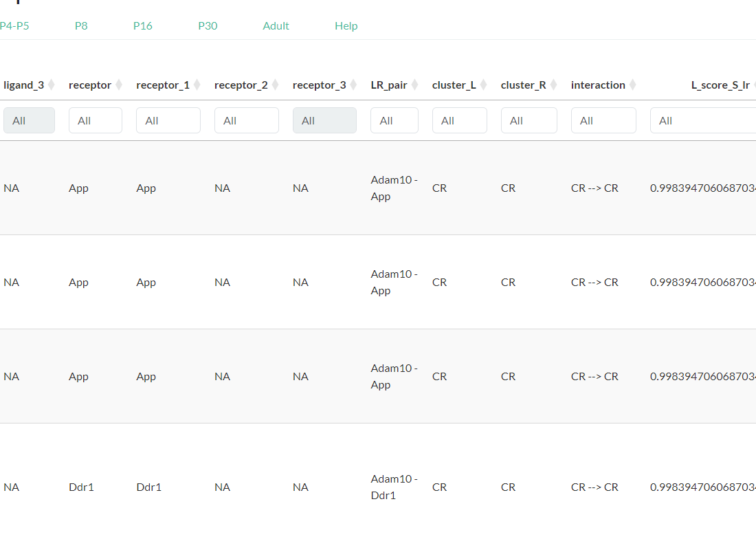Screen dimensions: 756x550
Task: Select the Adam10 - Ddr1 row cell
Action: (x=394, y=487)
